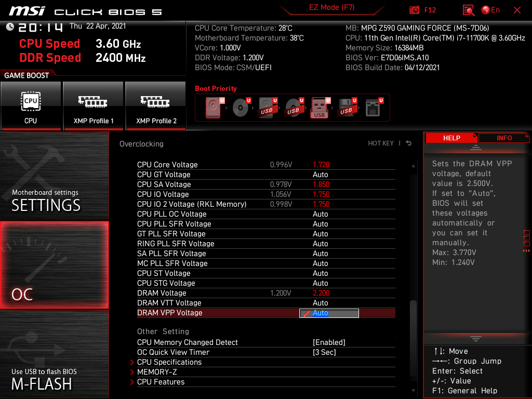Toggle the CPU Game Boost button
The image size is (532, 399).
[31, 105]
